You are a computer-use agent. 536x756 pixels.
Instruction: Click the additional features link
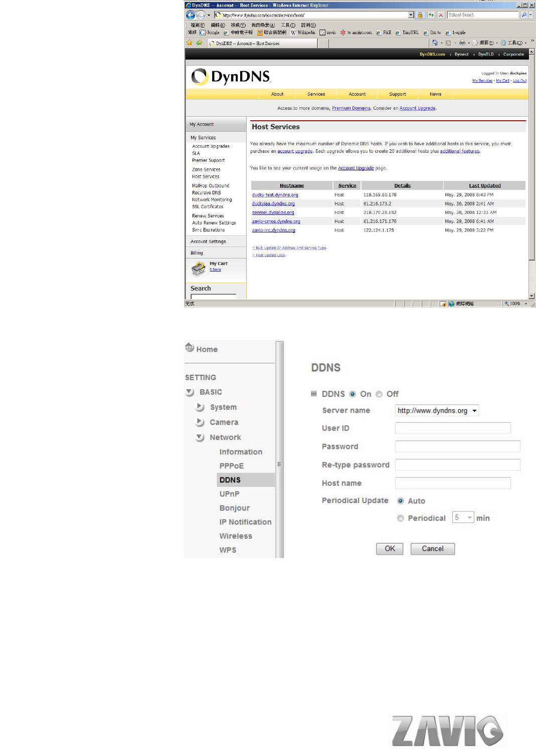pos(460,151)
